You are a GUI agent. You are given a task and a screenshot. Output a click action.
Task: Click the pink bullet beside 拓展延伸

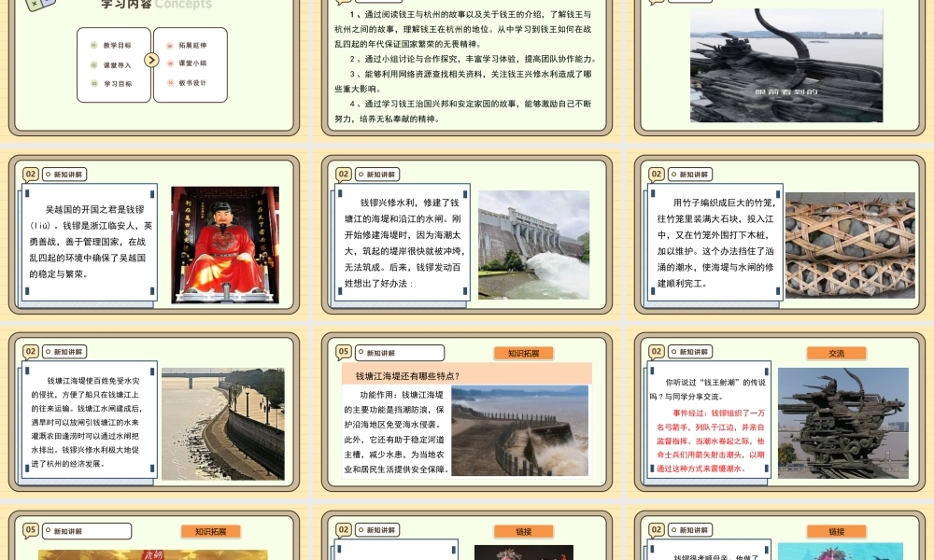170,46
